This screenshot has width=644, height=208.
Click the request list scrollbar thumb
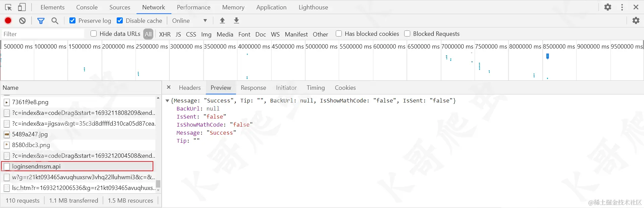tap(158, 184)
